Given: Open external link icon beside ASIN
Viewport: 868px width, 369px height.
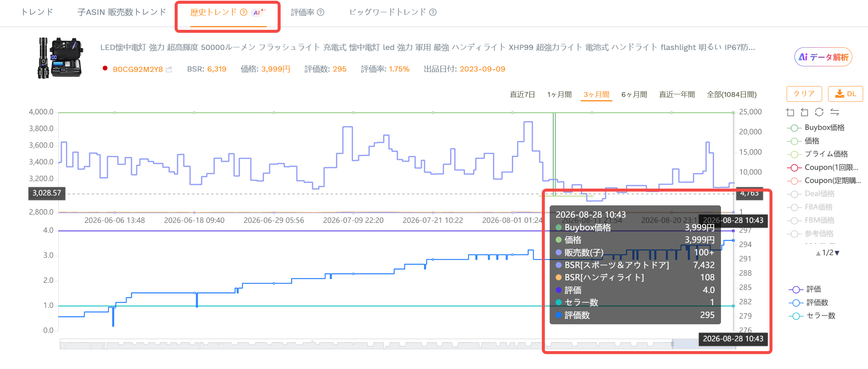Looking at the screenshot, I should tap(169, 69).
